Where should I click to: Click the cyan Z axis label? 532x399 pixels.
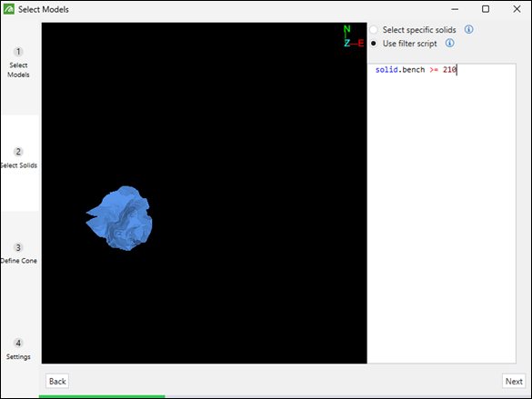(346, 43)
